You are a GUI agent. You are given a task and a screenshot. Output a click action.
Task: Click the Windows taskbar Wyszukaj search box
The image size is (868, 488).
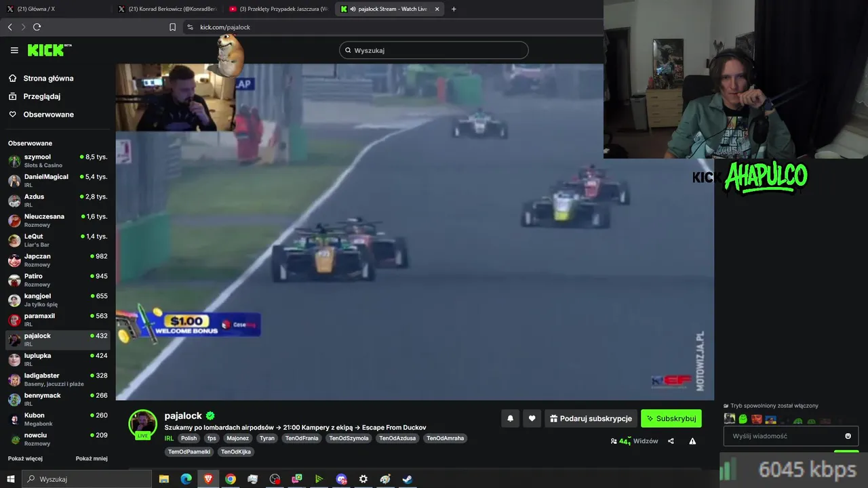click(x=87, y=479)
